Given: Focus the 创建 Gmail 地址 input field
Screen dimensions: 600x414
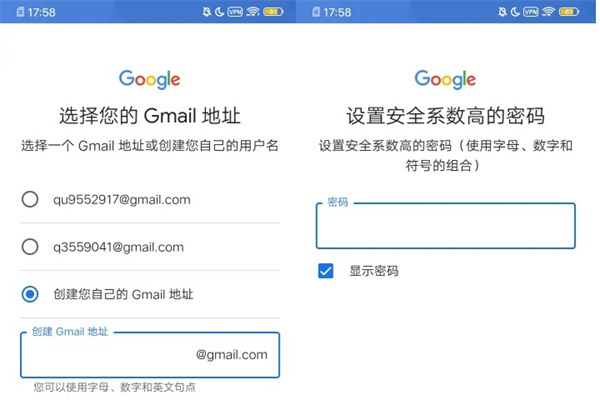Looking at the screenshot, I should (x=150, y=355).
